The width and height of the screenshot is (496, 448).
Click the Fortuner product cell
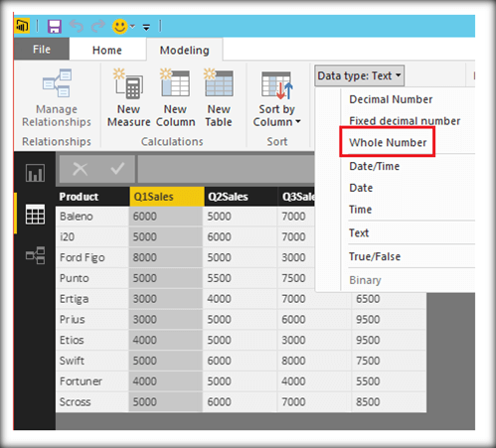tap(92, 381)
